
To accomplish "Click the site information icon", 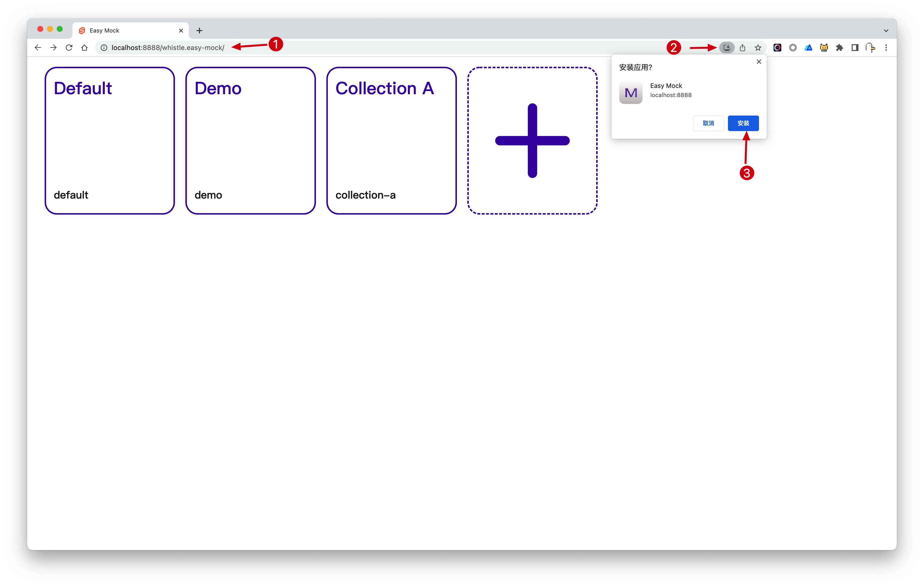I will click(104, 48).
